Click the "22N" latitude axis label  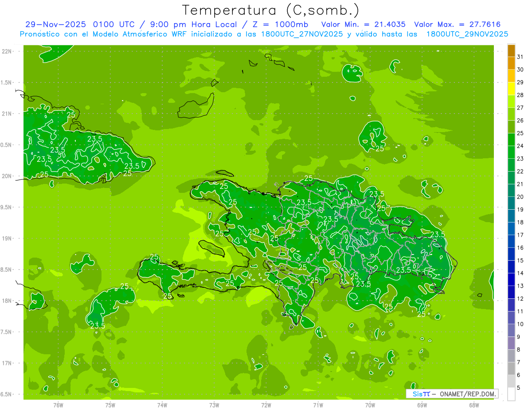coord(8,51)
